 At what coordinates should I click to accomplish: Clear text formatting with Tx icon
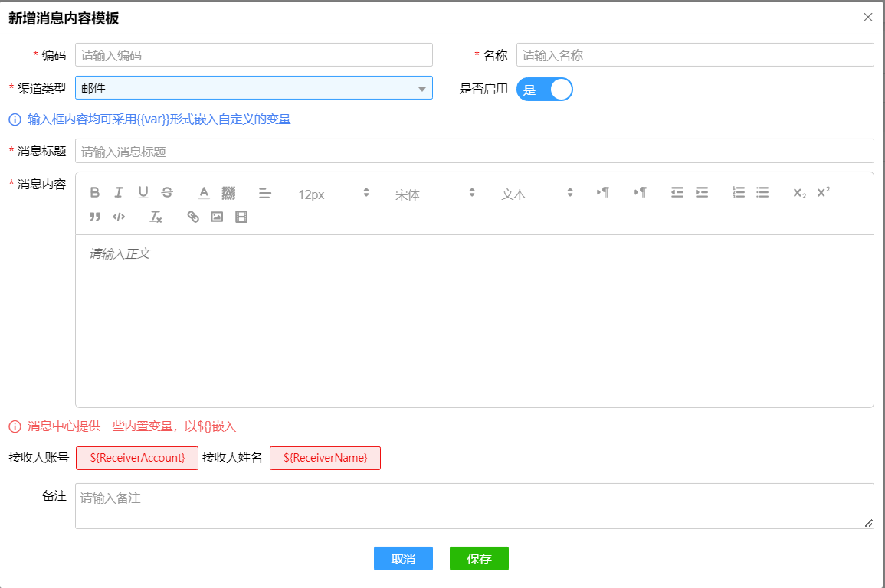pyautogui.click(x=156, y=217)
